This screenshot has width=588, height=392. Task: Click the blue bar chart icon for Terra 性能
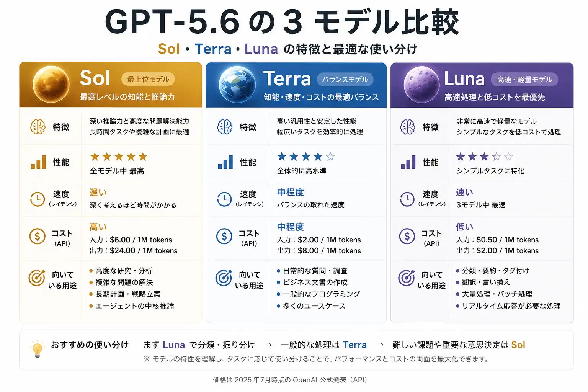point(225,162)
